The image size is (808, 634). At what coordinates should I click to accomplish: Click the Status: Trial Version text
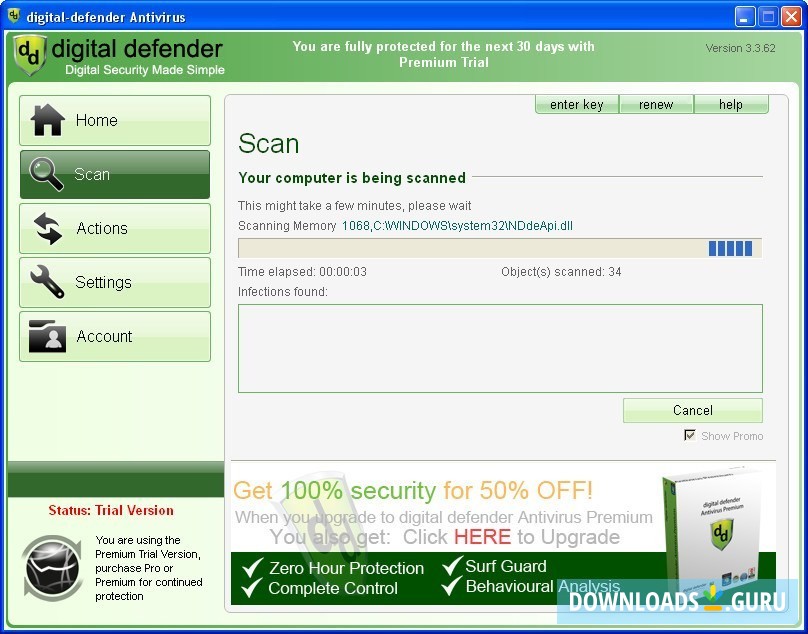click(111, 510)
